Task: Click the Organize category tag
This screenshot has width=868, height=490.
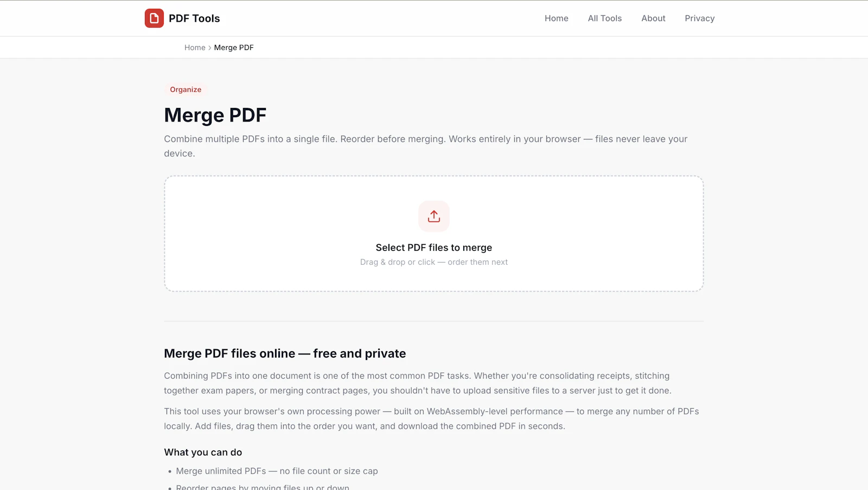Action: tap(186, 90)
